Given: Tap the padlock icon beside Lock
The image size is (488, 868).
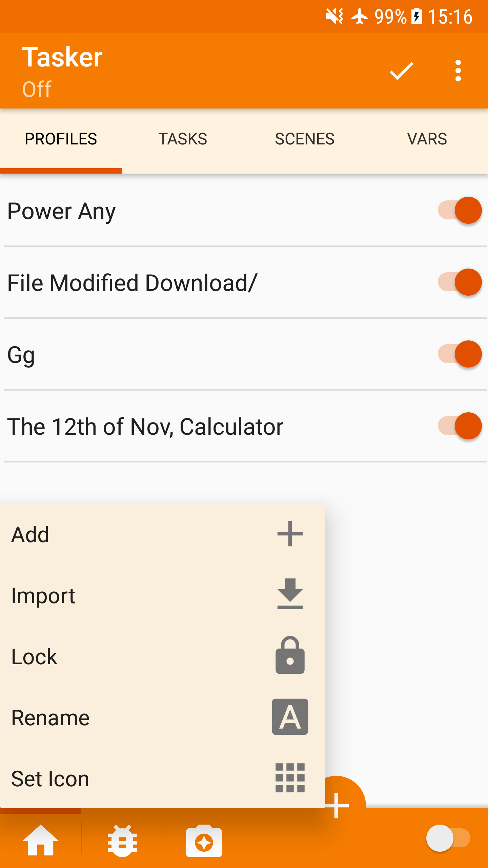Looking at the screenshot, I should coord(290,655).
